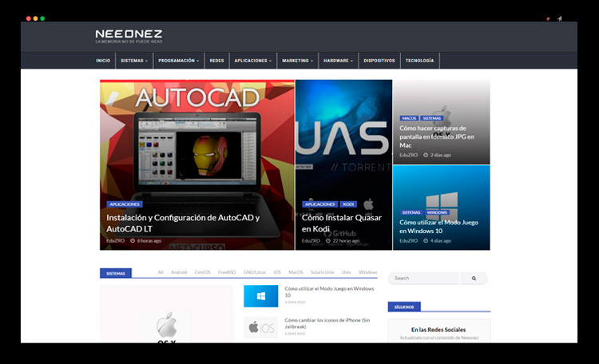
Task: Click the Sistemas tag on the Mac screenshot post
Action: click(x=431, y=118)
